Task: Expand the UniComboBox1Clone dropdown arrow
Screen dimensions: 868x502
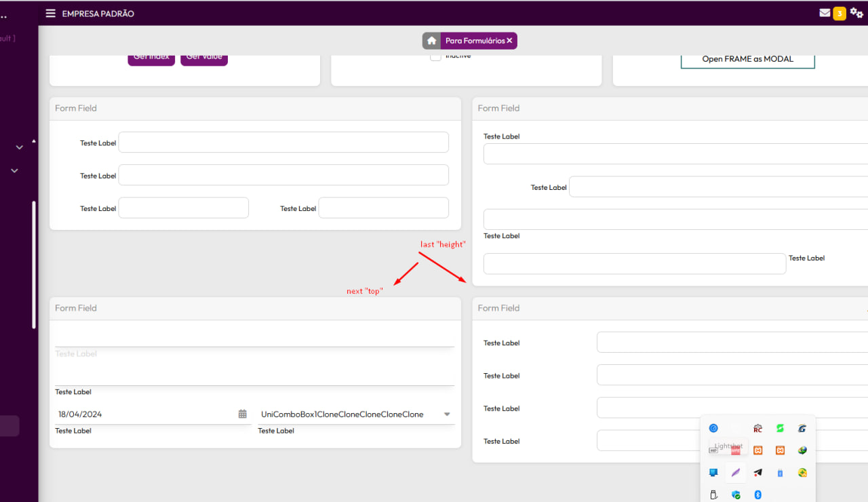Action: pos(447,414)
